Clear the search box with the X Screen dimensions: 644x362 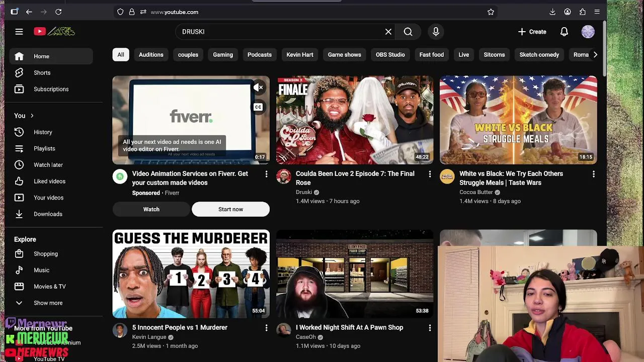(388, 32)
